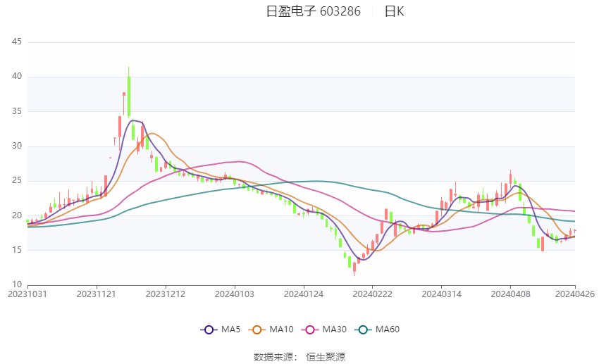Toggle the MA10 legend marker

tap(271, 330)
